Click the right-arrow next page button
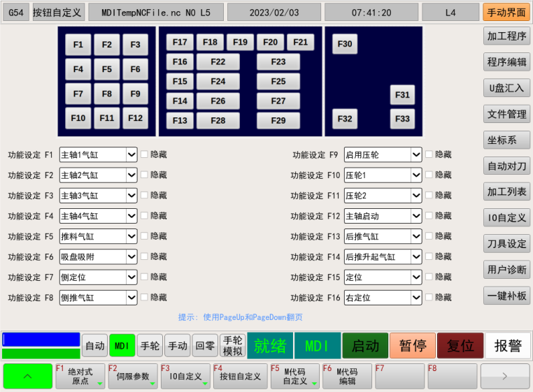The height and width of the screenshot is (392, 533). tap(504, 376)
